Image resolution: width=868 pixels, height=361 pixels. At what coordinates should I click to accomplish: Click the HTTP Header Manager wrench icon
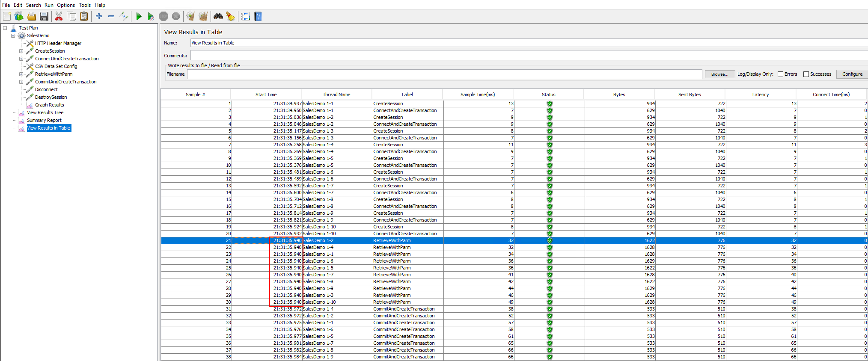click(x=30, y=43)
